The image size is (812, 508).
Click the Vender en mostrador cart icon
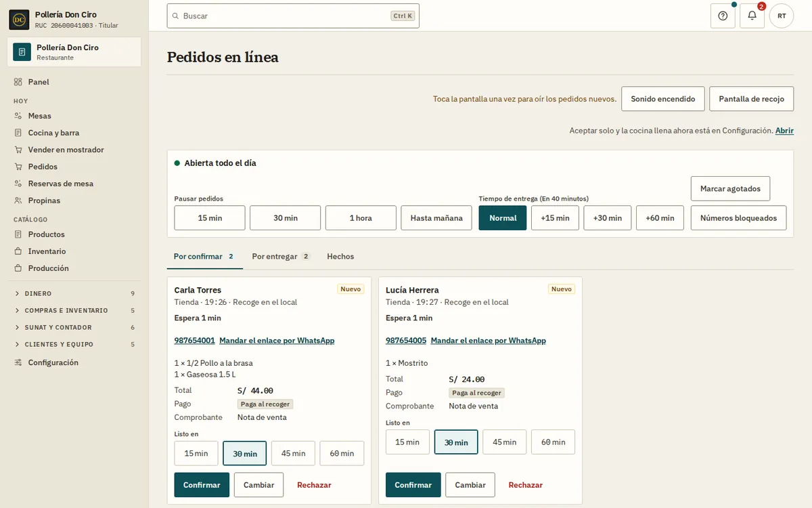18,150
